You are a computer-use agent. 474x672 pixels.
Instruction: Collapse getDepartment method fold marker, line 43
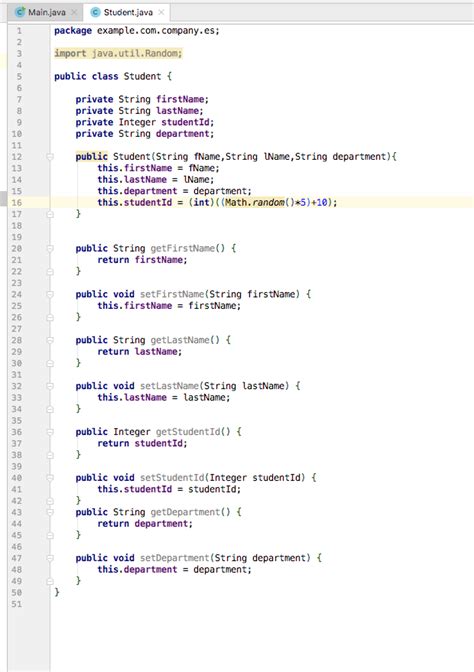tap(50, 512)
